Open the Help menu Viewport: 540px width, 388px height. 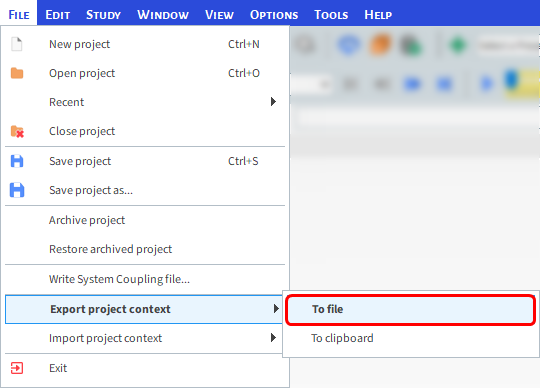[378, 15]
